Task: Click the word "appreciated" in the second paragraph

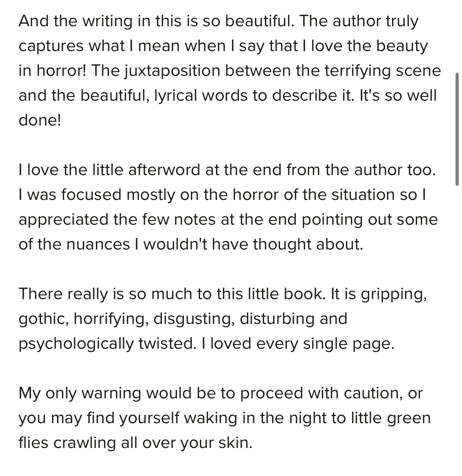Action: 64,220
